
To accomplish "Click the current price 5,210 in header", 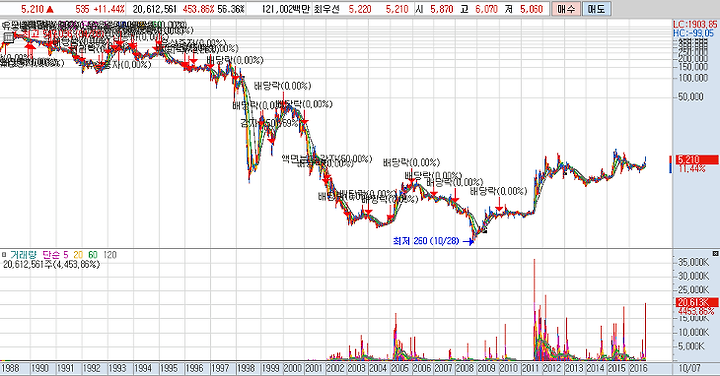I will [32, 9].
